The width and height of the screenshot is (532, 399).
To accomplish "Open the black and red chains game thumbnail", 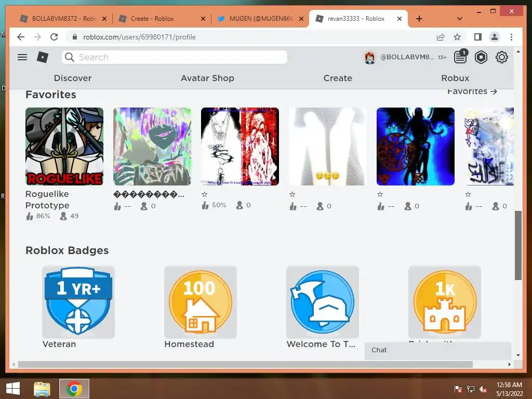I will pos(240,147).
